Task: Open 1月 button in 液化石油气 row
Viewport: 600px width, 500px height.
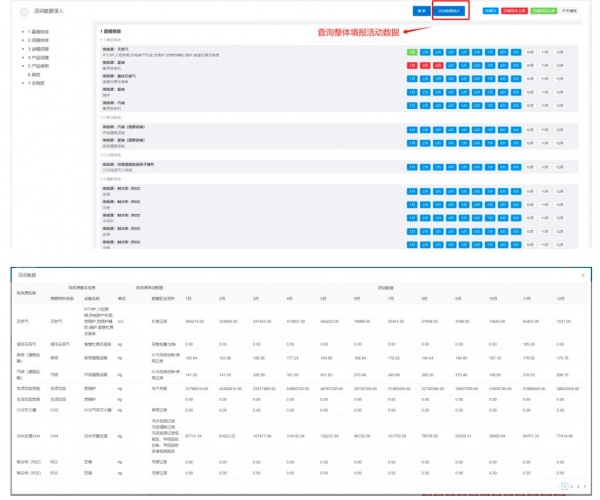Action: 412,79
